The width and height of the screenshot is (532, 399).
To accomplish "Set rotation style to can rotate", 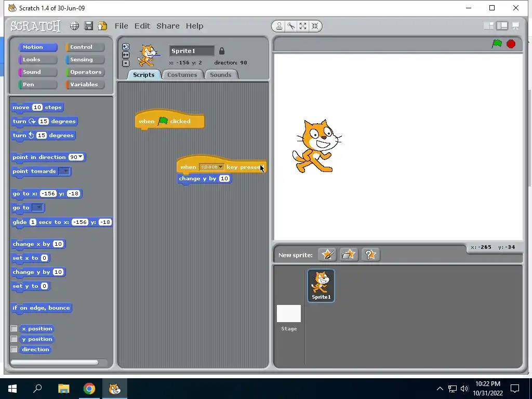I will click(126, 47).
